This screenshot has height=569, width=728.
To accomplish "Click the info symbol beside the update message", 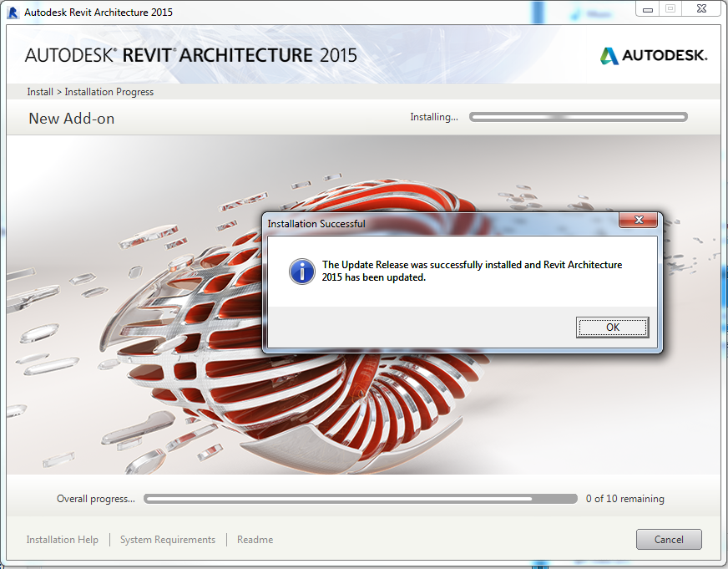I will [x=301, y=272].
